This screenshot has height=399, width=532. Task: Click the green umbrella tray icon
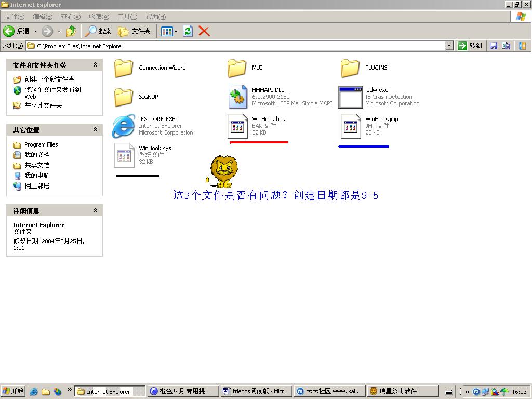pyautogui.click(x=505, y=392)
